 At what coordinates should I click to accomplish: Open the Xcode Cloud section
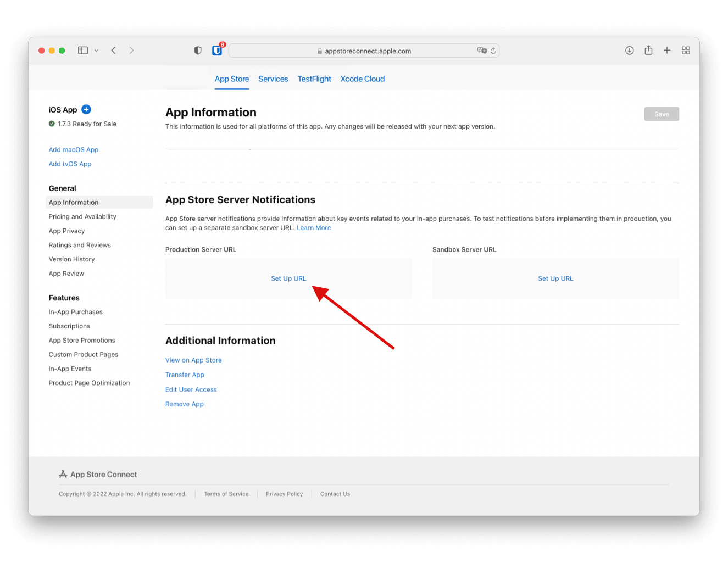point(362,79)
